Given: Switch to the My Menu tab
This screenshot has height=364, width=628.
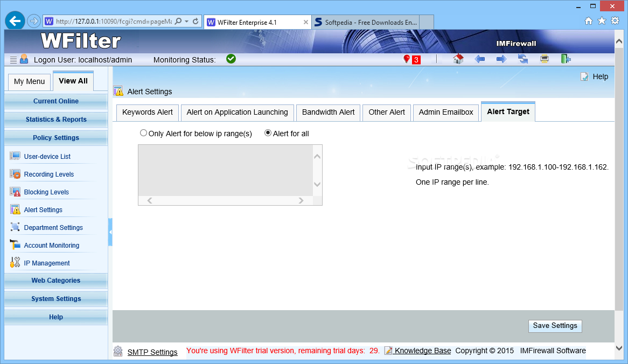Looking at the screenshot, I should coord(29,82).
